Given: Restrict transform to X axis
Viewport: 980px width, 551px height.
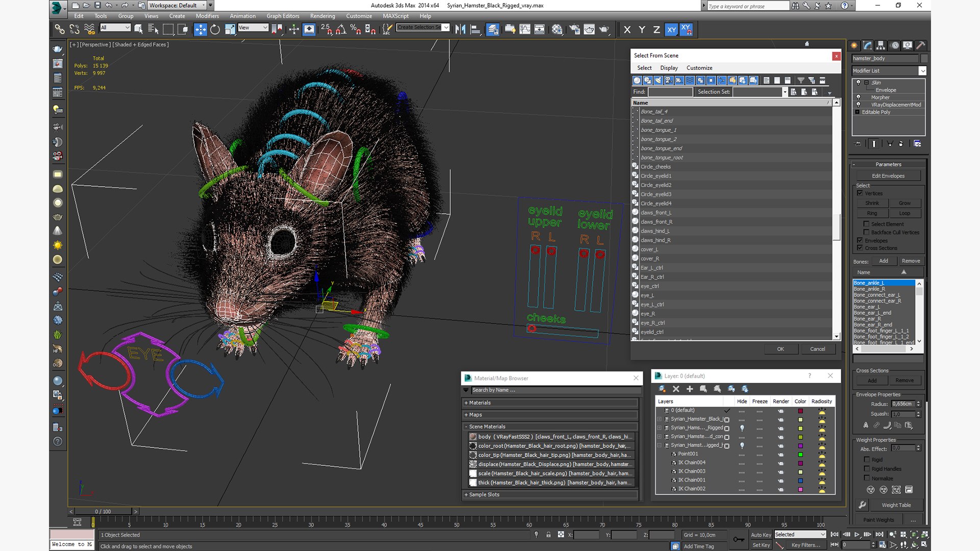Looking at the screenshot, I should 627,30.
